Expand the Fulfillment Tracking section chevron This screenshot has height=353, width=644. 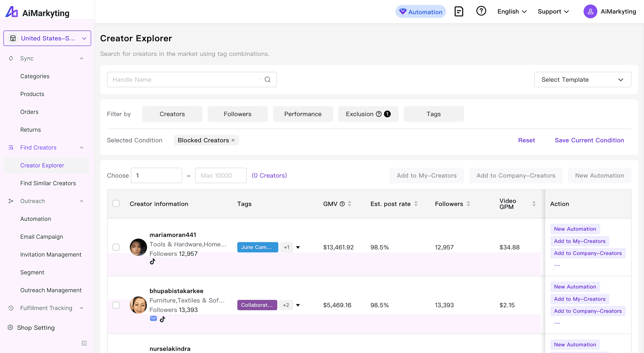point(81,308)
